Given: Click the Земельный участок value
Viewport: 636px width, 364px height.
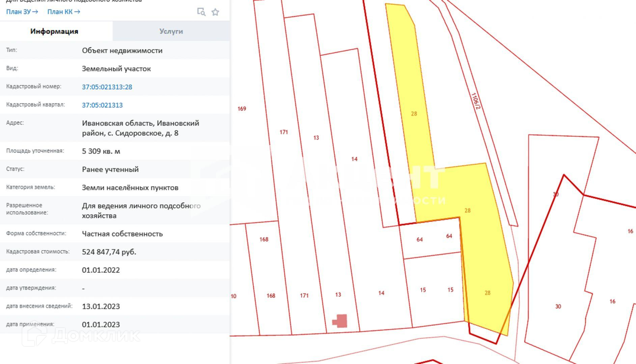Looking at the screenshot, I should pos(116,69).
